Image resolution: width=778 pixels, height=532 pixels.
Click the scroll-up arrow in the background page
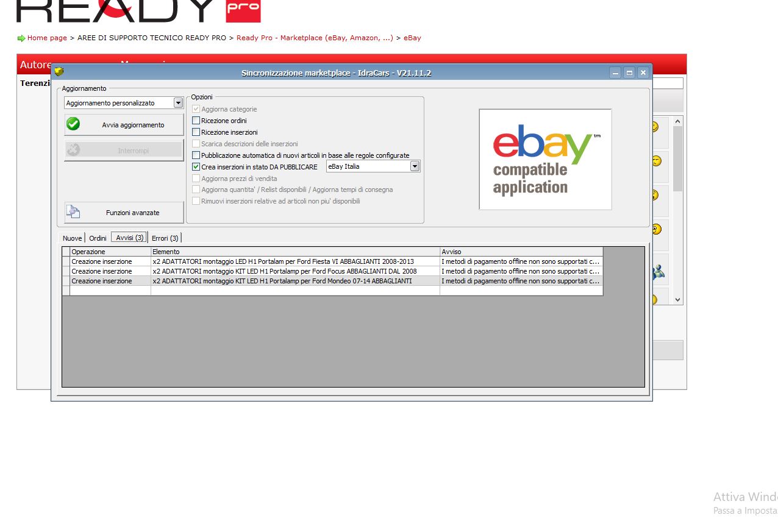click(x=677, y=122)
